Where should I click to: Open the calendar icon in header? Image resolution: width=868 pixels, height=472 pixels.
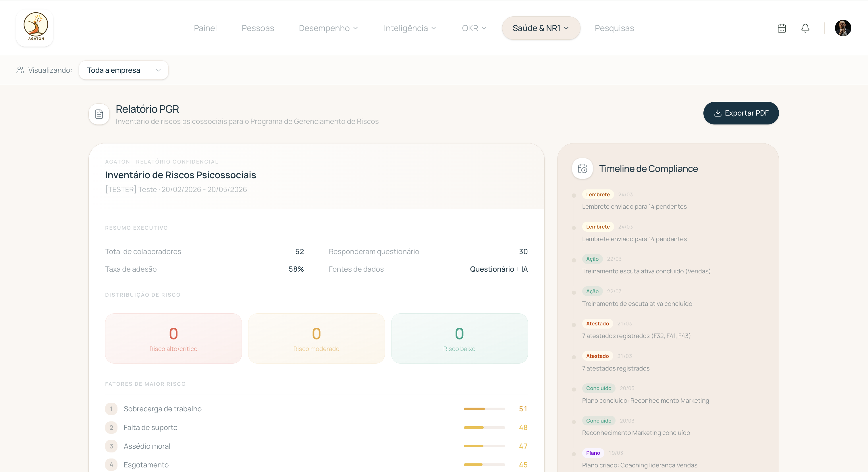(x=782, y=28)
